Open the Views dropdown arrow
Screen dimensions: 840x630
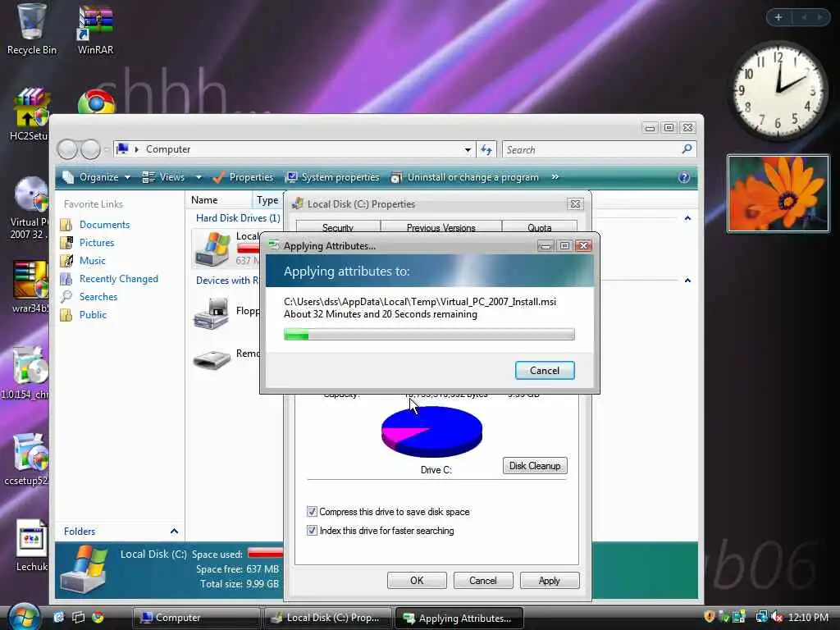[199, 177]
